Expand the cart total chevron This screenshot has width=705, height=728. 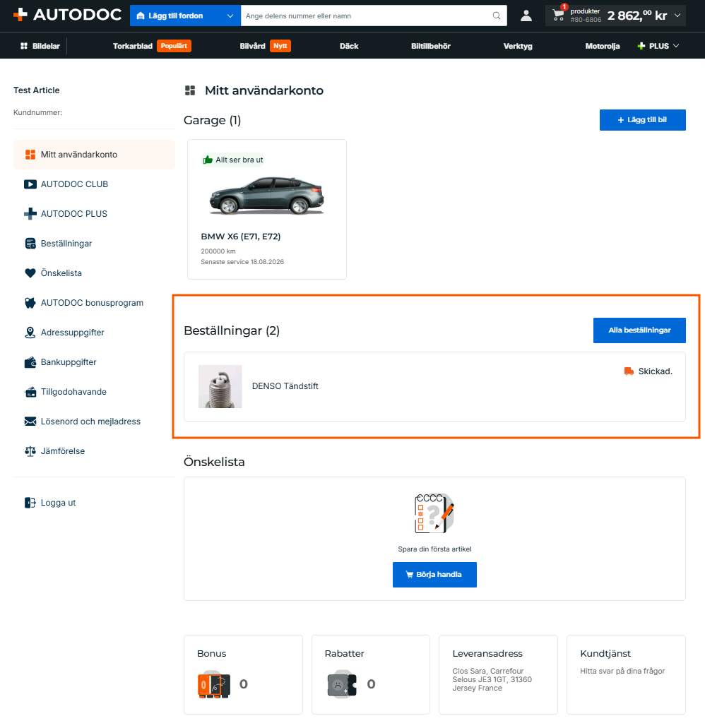677,16
